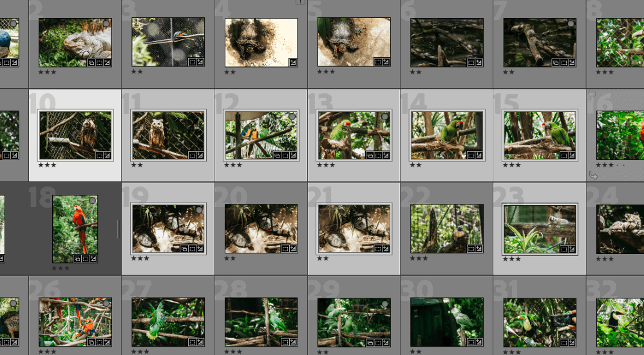The width and height of the screenshot is (644, 355).
Task: Select the blue-yellow macaw thumbnail in cell 12
Action: (261, 135)
